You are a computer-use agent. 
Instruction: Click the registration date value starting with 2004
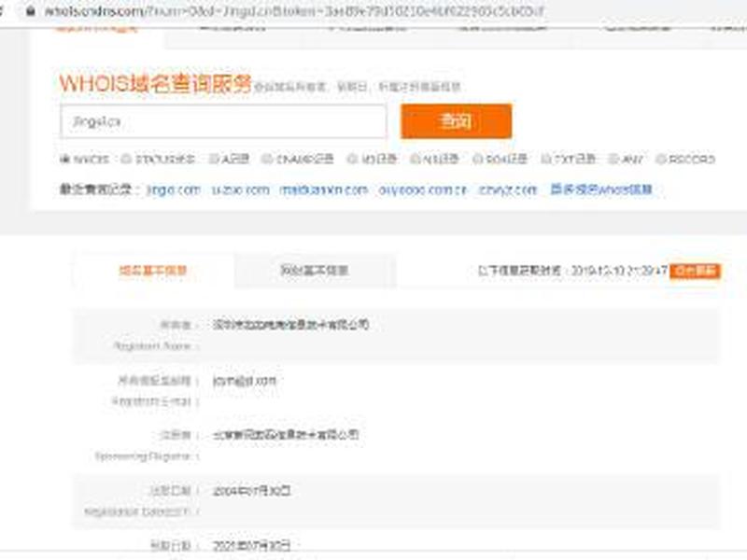pos(251,491)
